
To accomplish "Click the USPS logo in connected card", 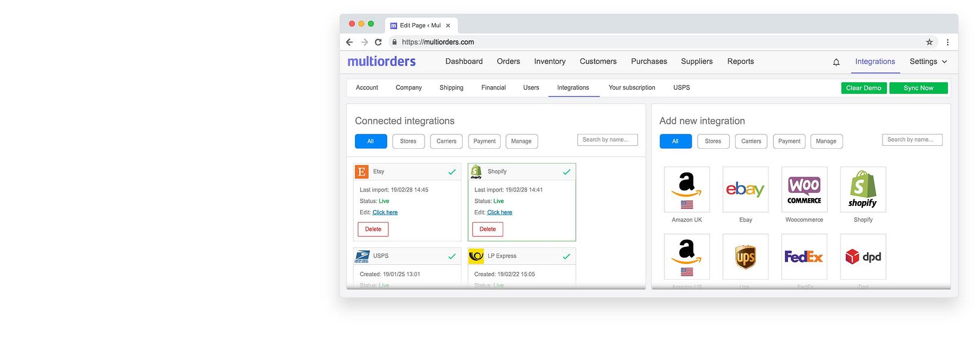I will (x=362, y=256).
